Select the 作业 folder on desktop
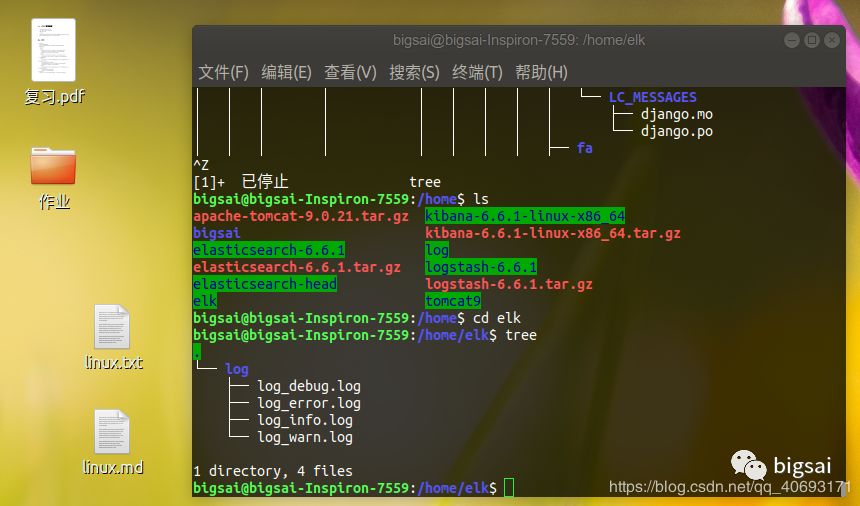Viewport: 860px width, 506px height. [53, 166]
